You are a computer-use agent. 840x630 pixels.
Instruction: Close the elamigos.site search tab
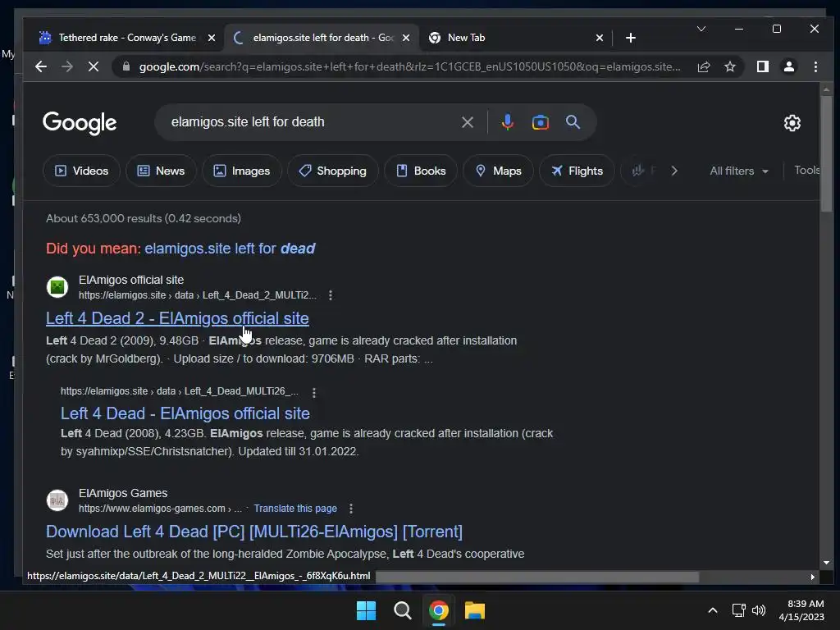point(406,38)
